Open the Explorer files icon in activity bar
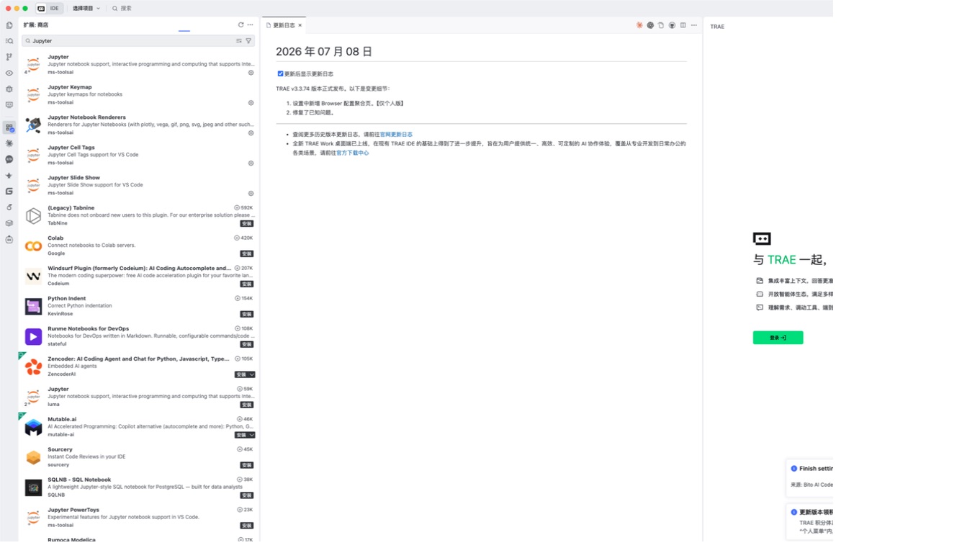Image resolution: width=980 pixels, height=553 pixels. pyautogui.click(x=9, y=25)
